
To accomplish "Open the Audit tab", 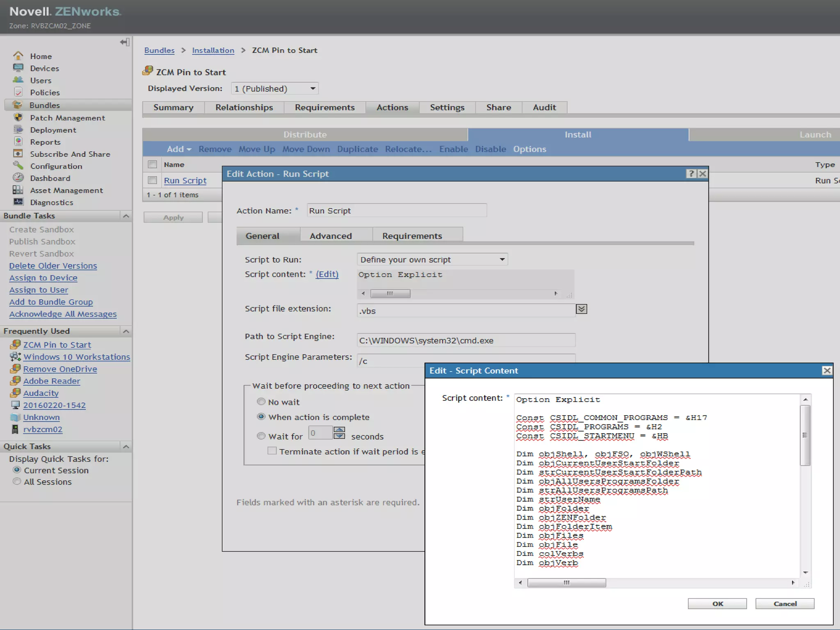I will [544, 107].
